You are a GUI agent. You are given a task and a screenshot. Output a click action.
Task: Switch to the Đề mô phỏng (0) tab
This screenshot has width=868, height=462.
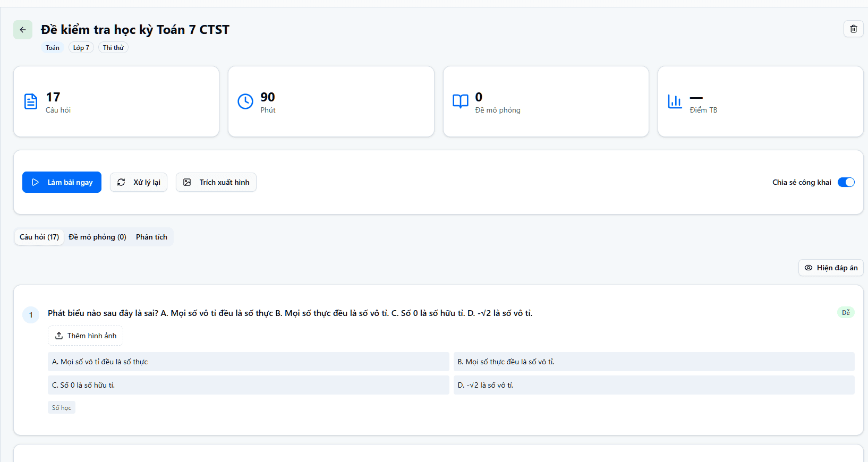[97, 237]
